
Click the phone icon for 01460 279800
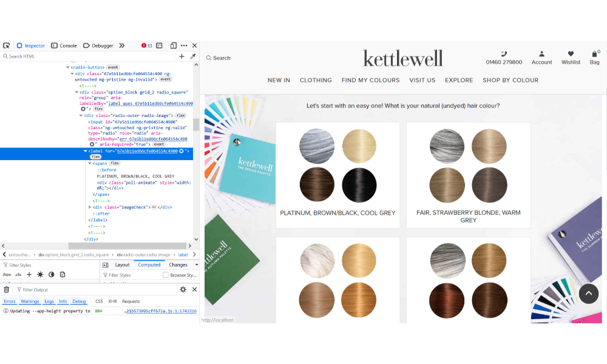click(504, 54)
